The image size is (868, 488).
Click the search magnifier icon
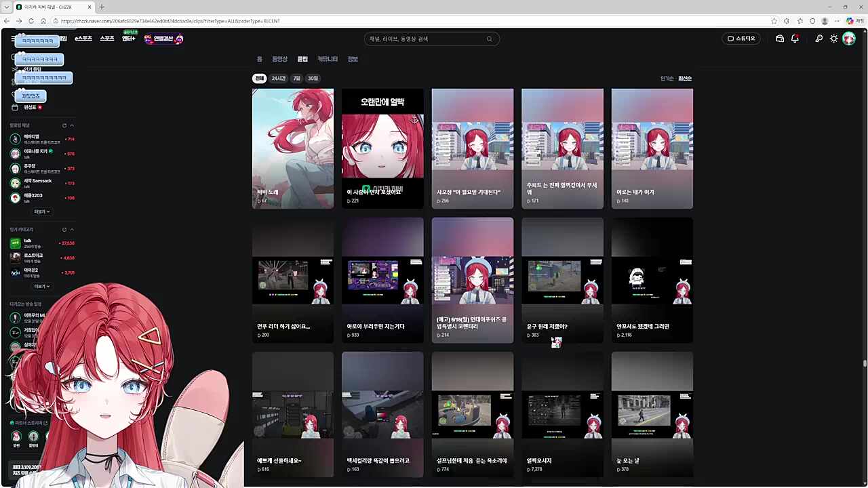point(489,39)
